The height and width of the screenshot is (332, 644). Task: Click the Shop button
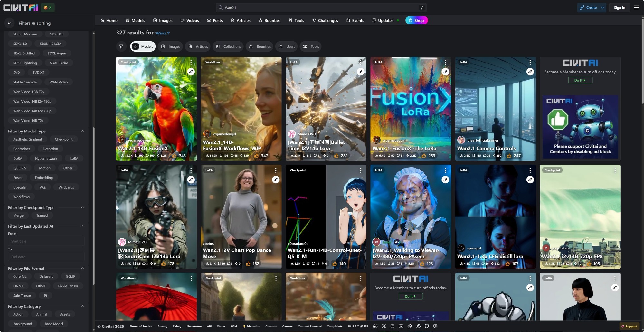tap(416, 20)
